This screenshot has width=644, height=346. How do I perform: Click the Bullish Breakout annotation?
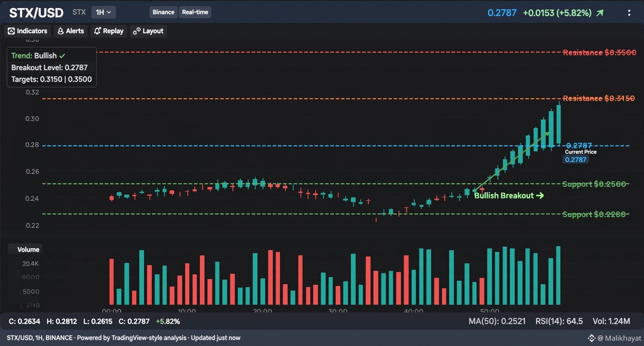(509, 196)
